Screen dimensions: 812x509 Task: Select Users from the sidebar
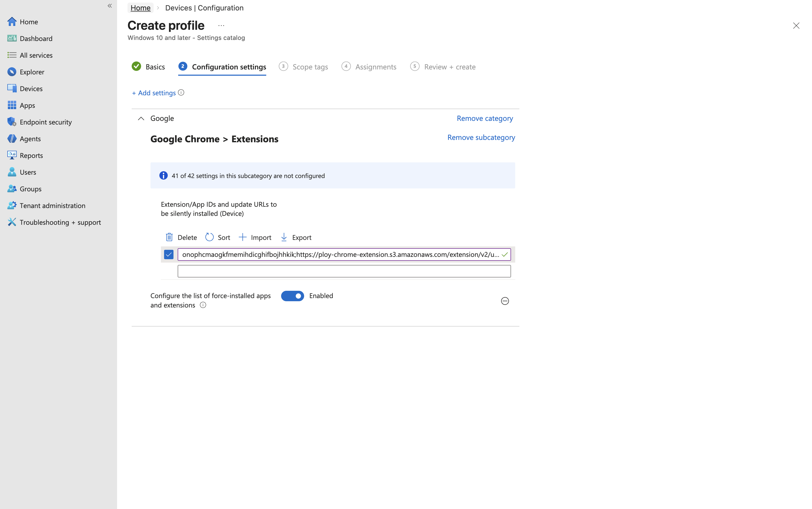coord(27,172)
